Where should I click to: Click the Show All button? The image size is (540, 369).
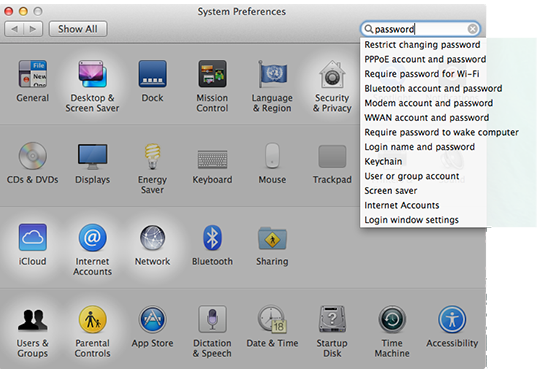tap(78, 29)
